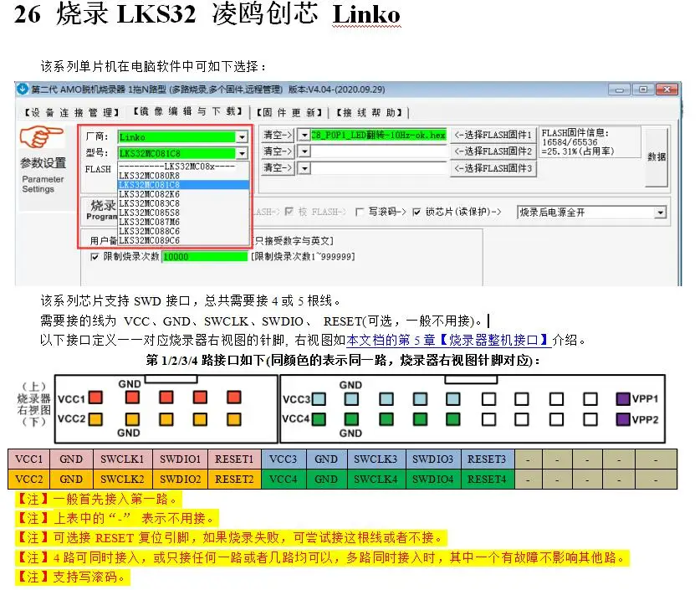Toggle 限制烧录次数 checkbox

click(95, 257)
